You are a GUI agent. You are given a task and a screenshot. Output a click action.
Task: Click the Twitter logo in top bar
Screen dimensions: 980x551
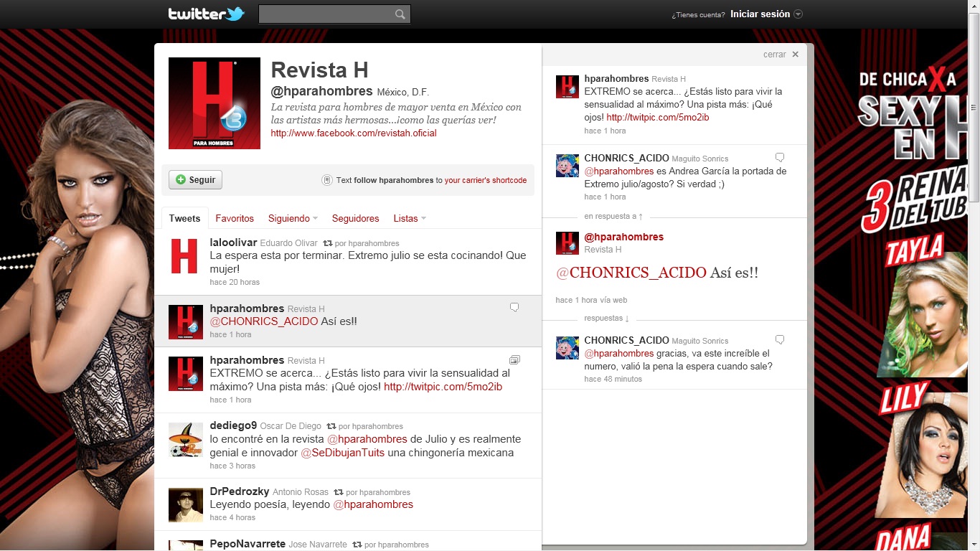[206, 14]
